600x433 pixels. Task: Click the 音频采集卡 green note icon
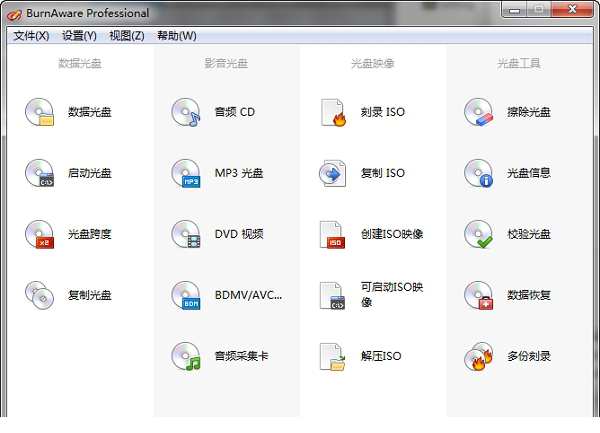[186, 356]
